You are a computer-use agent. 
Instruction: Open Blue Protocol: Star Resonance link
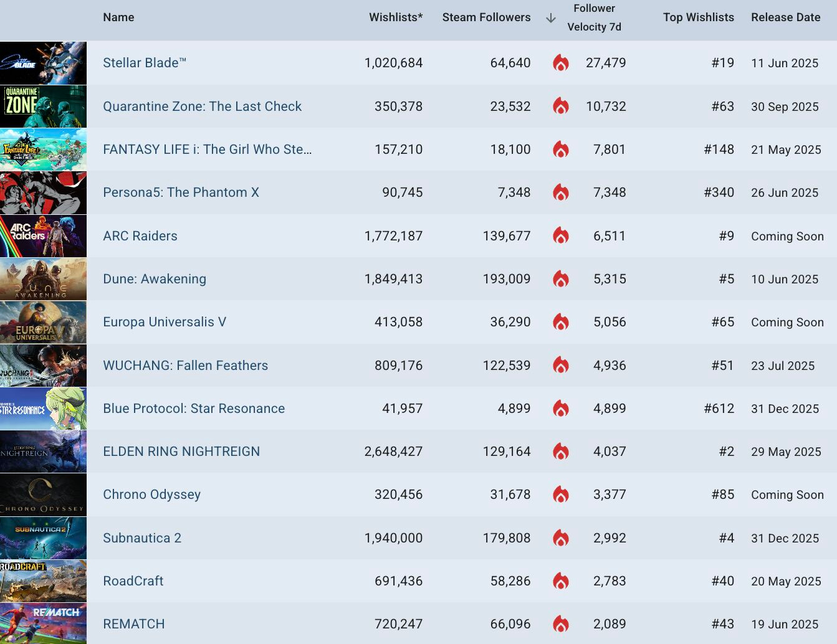pyautogui.click(x=194, y=409)
